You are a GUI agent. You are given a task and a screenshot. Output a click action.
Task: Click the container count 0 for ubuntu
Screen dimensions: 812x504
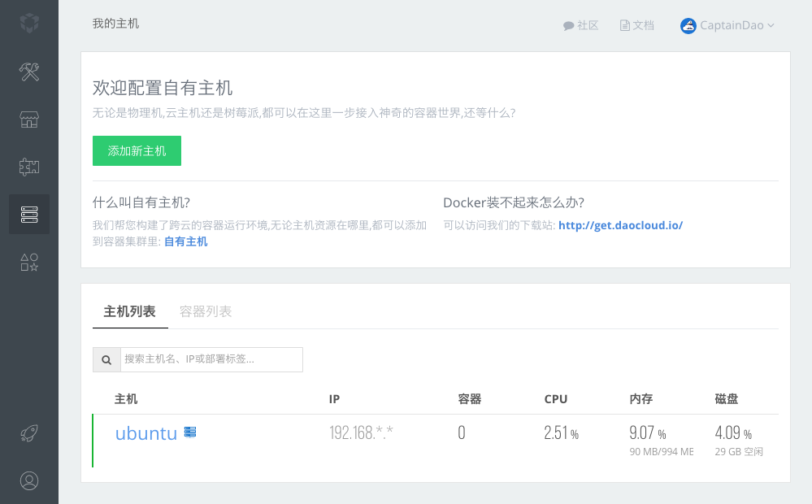(x=462, y=432)
